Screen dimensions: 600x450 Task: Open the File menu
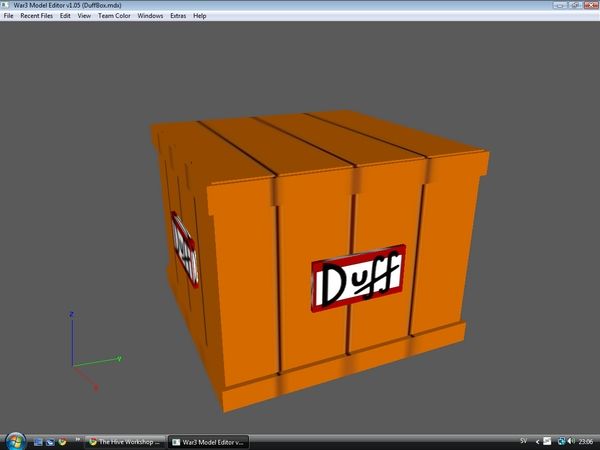click(x=8, y=16)
